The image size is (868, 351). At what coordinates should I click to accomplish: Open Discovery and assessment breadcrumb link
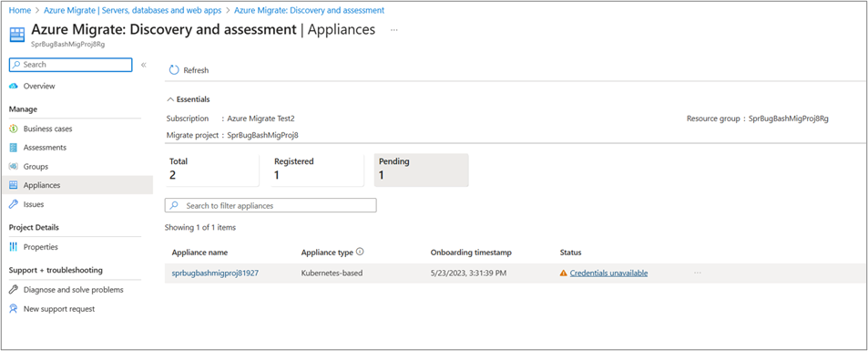pos(310,10)
